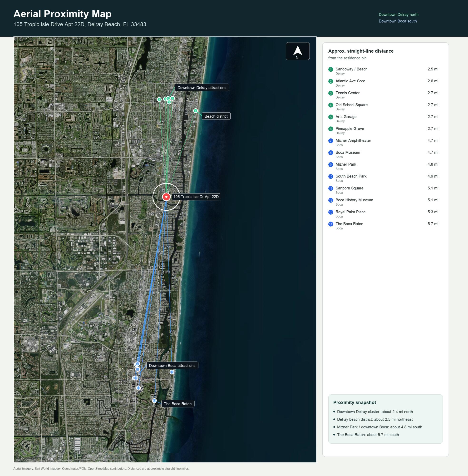Click legend badge 2 for Atlantic Ave Core

pyautogui.click(x=331, y=81)
